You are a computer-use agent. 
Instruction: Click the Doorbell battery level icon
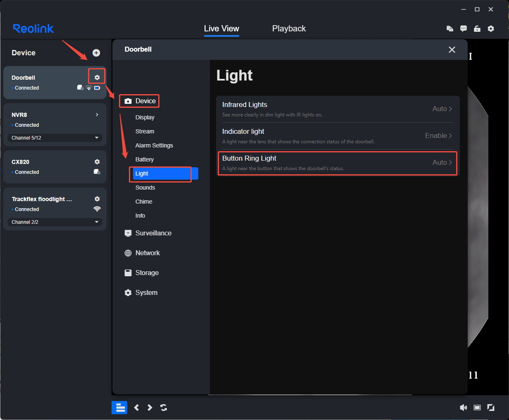tap(97, 88)
